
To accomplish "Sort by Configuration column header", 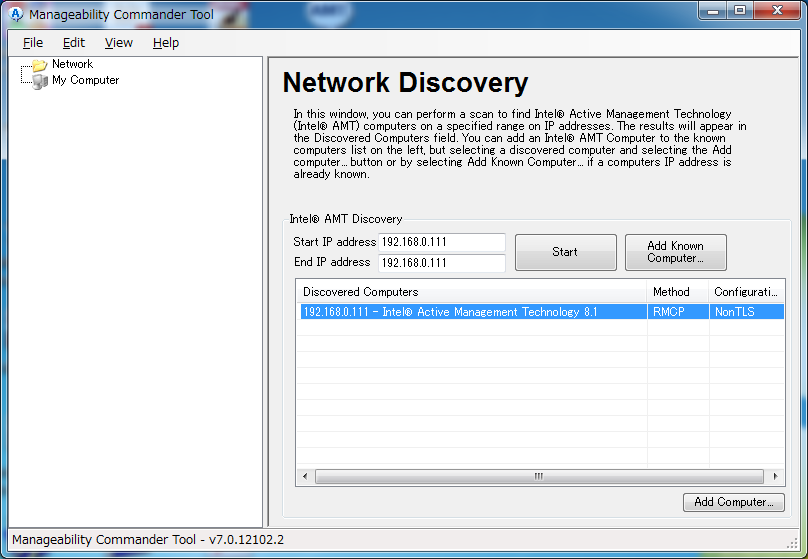I will click(x=747, y=292).
